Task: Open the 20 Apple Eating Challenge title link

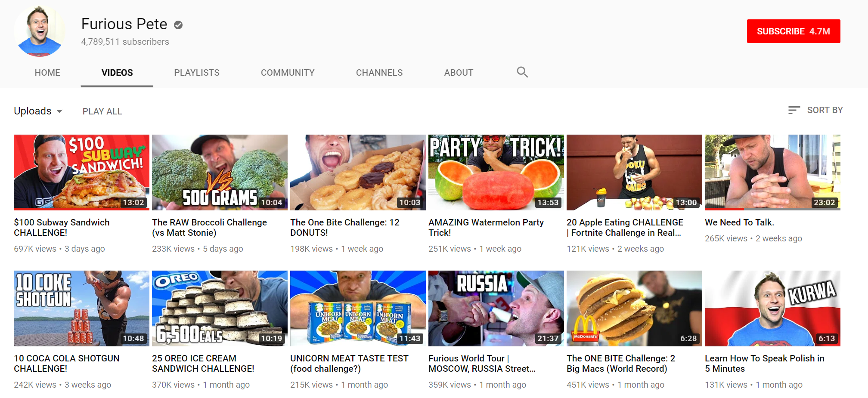Action: pos(625,228)
